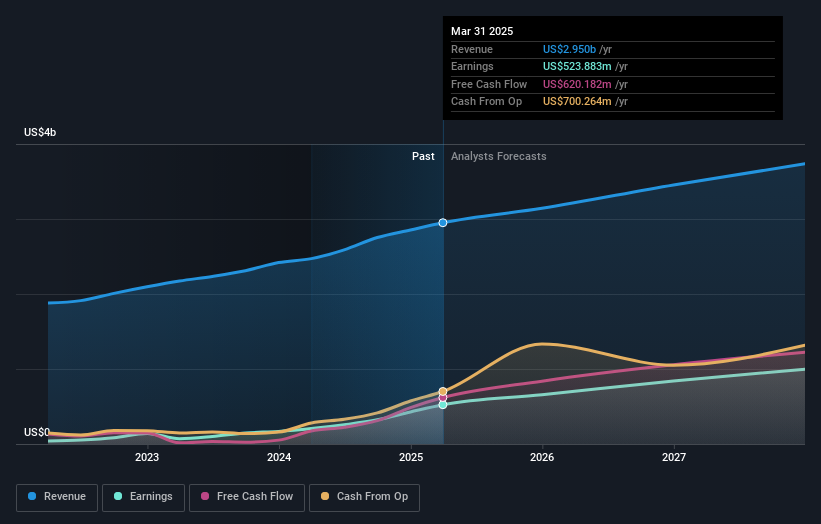
Task: Click the US$4b y-axis label
Action: [x=40, y=132]
